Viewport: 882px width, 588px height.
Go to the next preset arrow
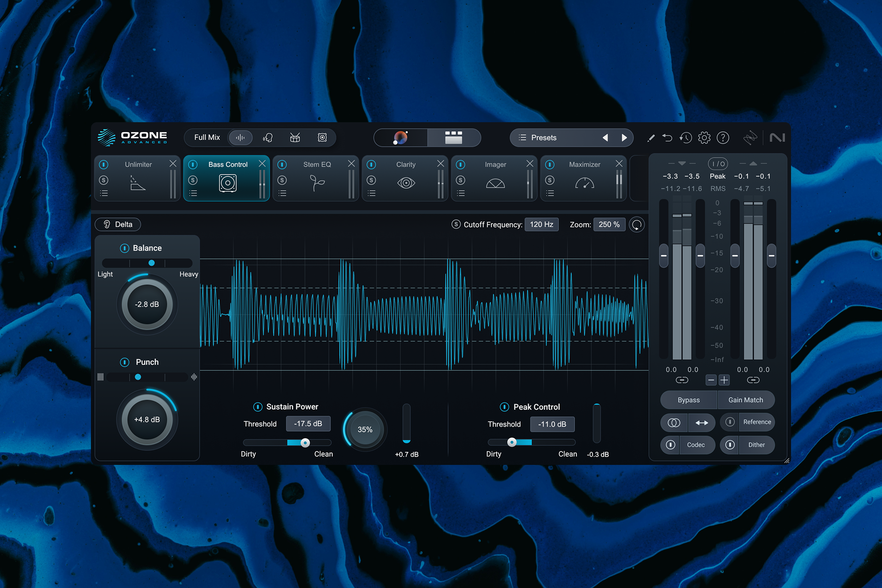click(624, 137)
